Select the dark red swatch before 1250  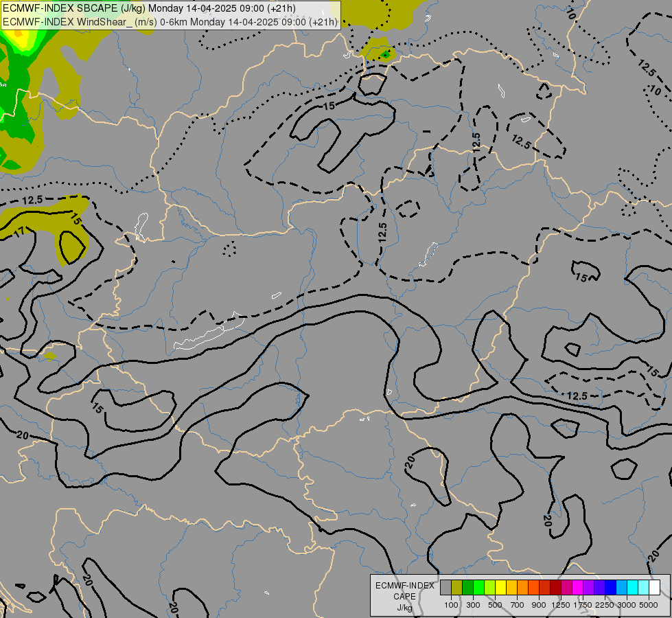click(555, 588)
